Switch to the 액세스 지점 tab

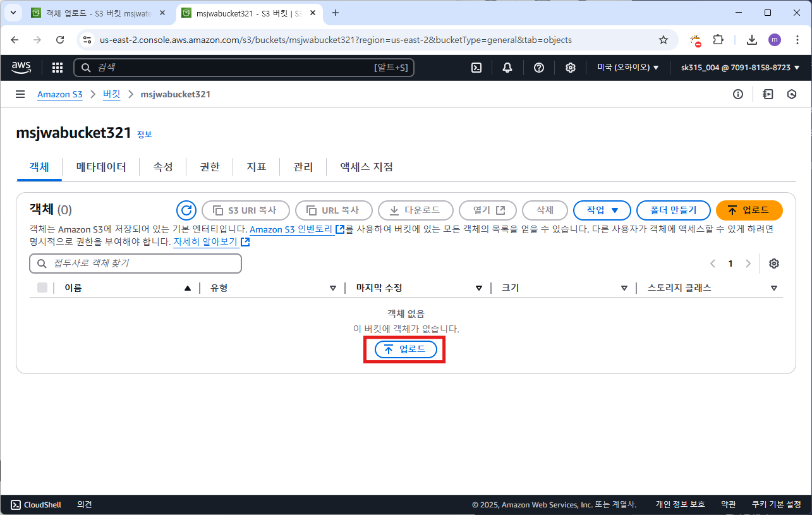pos(367,167)
